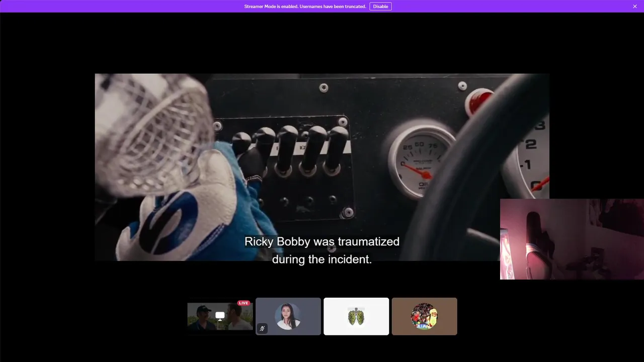Dismiss the Streamer Mode banner
The image size is (644, 362).
[x=635, y=7]
